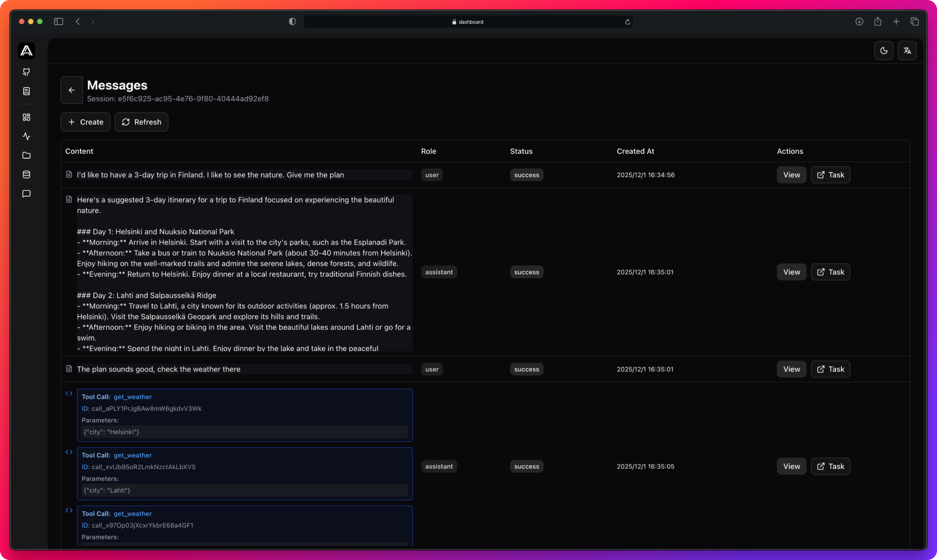Enable Safari reader shield icon in address bar
937x560 pixels.
click(x=292, y=21)
